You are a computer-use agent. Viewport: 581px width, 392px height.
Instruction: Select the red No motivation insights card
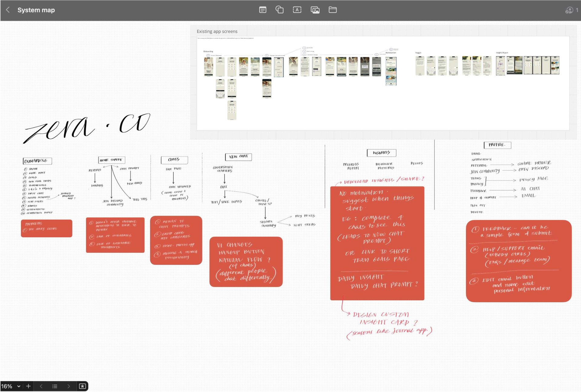click(377, 243)
